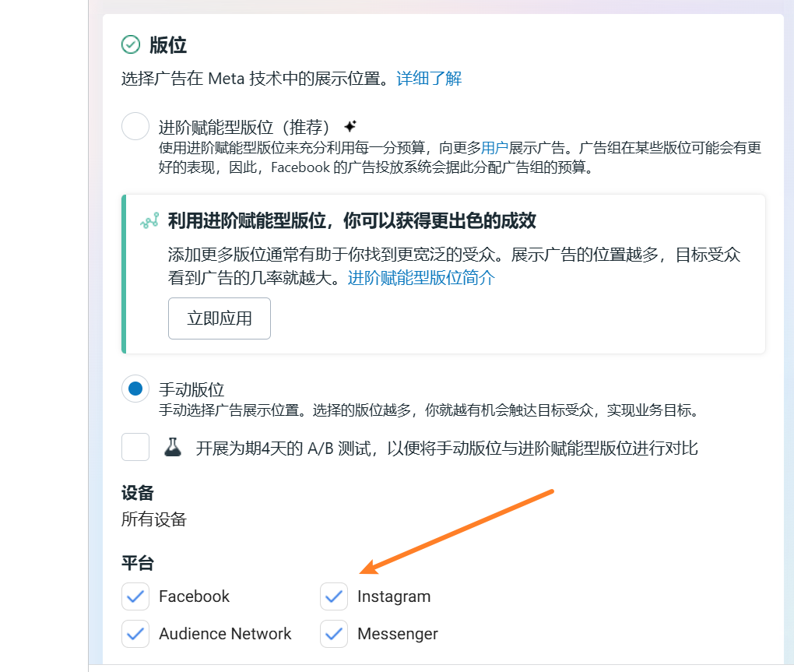The height and width of the screenshot is (672, 794).
Task: Select the 手动版位 radio button
Action: point(135,389)
